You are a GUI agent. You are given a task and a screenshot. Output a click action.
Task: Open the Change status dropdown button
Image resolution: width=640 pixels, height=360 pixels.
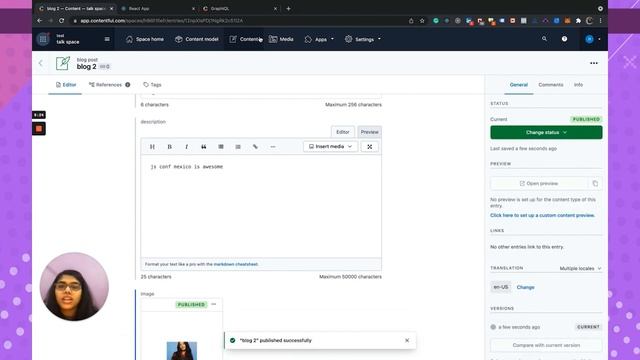[x=546, y=132]
